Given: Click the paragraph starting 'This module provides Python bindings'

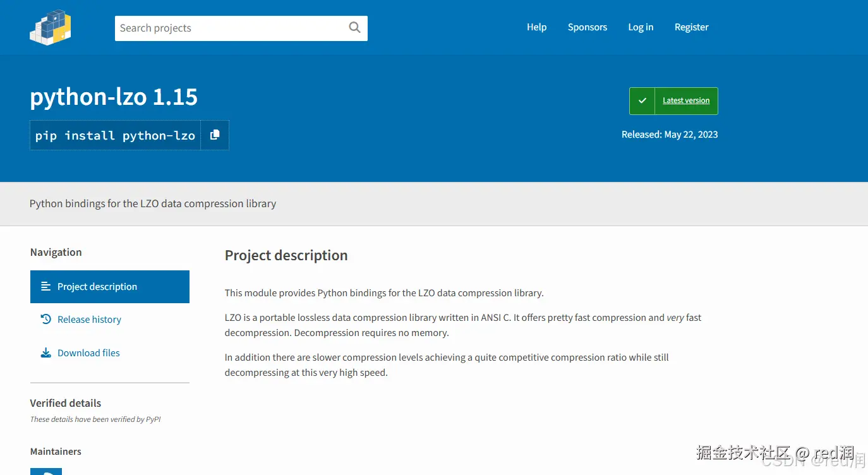Looking at the screenshot, I should pyautogui.click(x=384, y=293).
